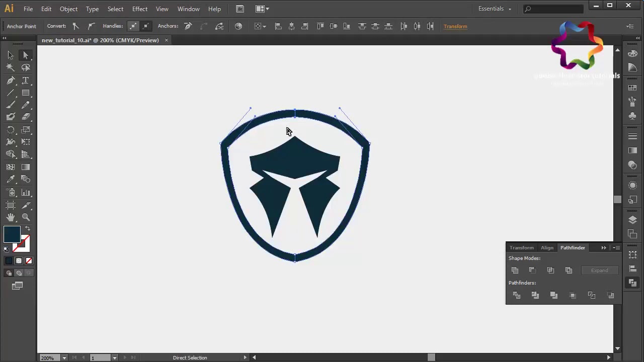This screenshot has height=362, width=644.
Task: Select the Direct Selection tool
Action: click(x=26, y=55)
